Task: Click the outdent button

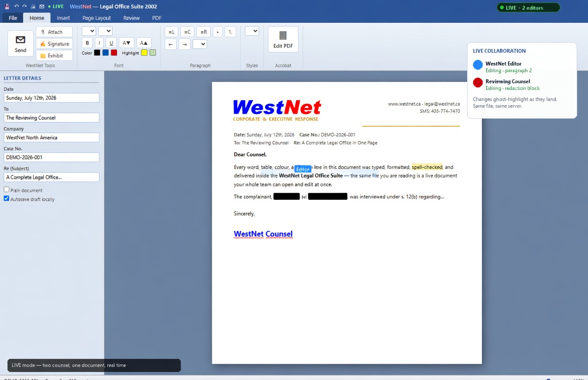Action: click(171, 44)
